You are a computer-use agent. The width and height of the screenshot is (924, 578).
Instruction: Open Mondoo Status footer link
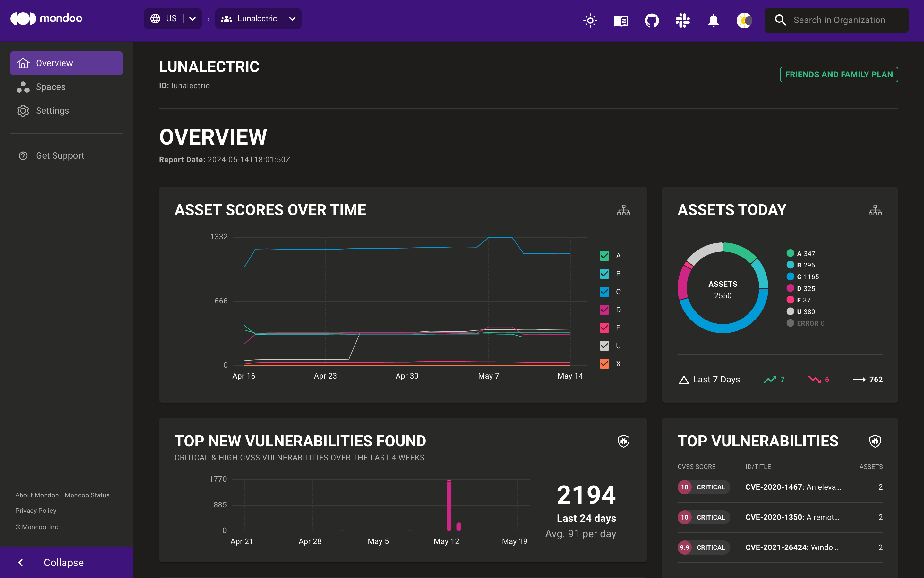coord(87,495)
